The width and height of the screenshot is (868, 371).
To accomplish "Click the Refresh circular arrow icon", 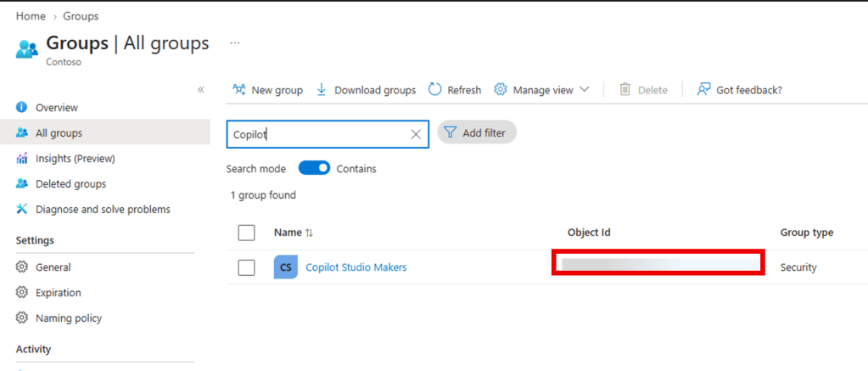I will click(435, 89).
